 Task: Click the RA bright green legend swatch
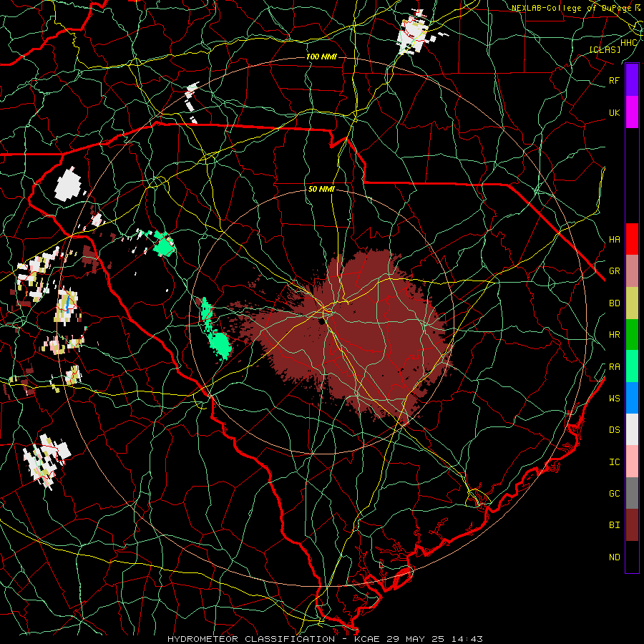click(632, 366)
